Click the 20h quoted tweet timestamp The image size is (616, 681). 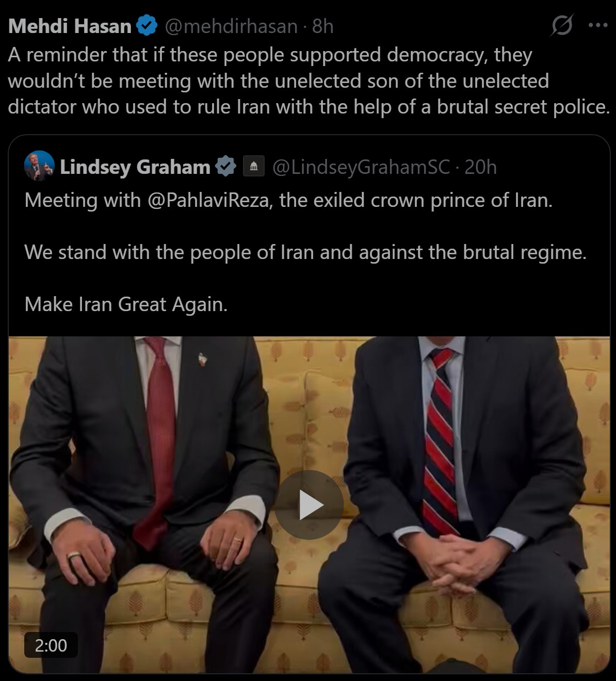[x=480, y=167]
